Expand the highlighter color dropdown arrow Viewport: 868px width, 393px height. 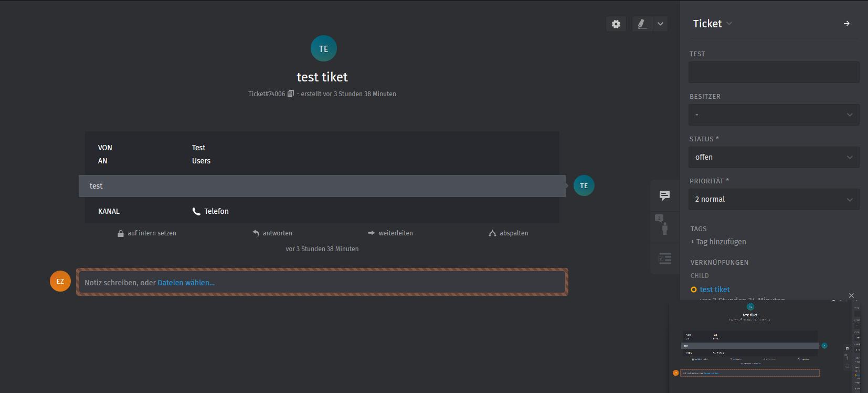660,24
